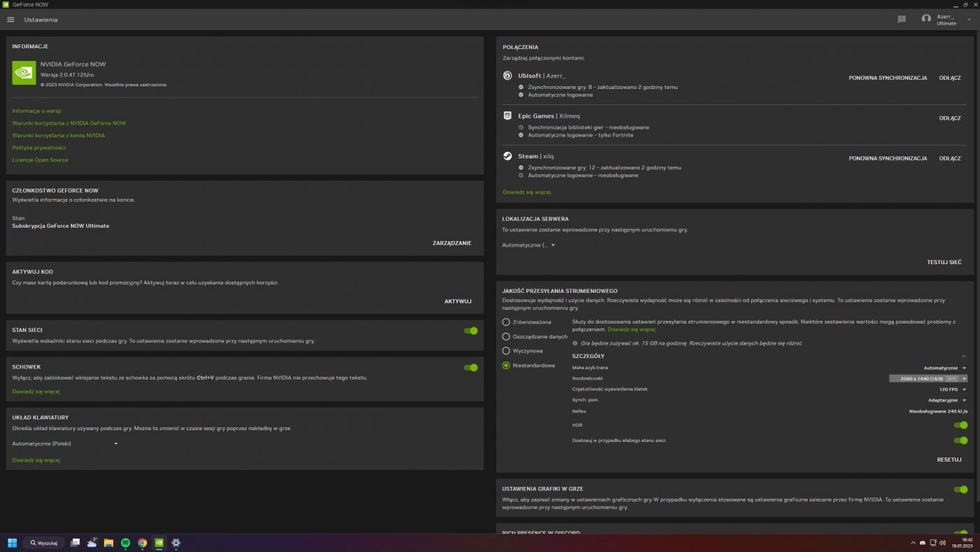
Task: Open File Explorer from taskbar
Action: tap(108, 543)
